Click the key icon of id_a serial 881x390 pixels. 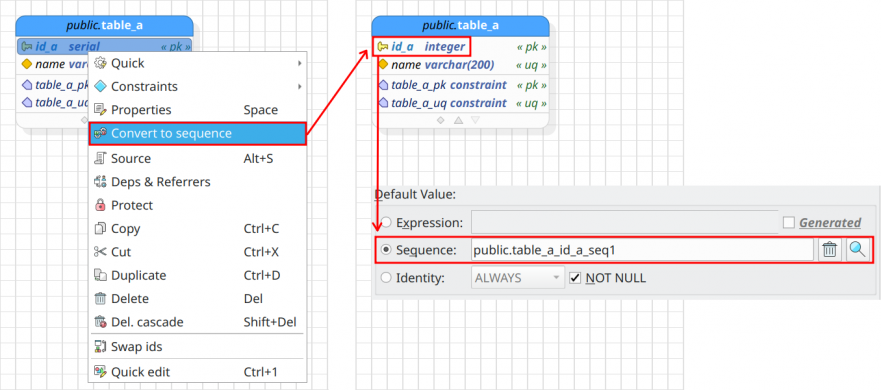pos(26,47)
